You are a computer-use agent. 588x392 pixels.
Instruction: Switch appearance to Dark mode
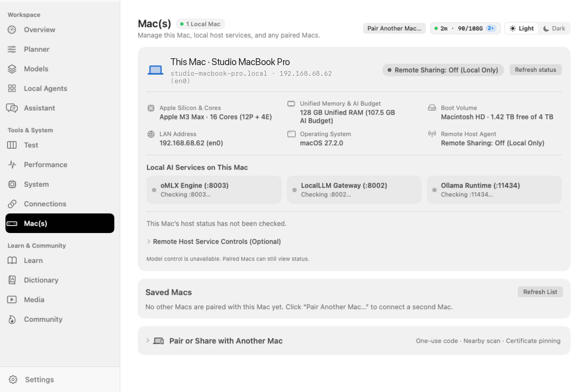[554, 28]
